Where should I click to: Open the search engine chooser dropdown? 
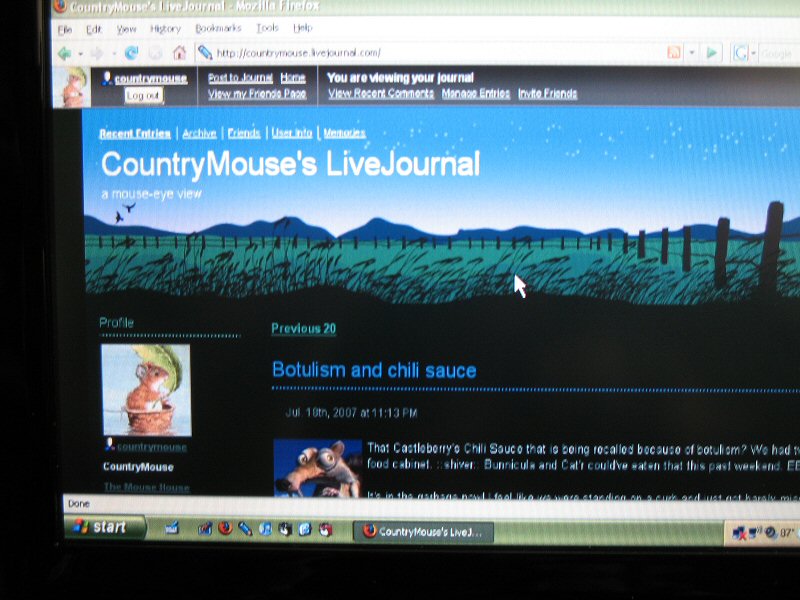tap(753, 53)
